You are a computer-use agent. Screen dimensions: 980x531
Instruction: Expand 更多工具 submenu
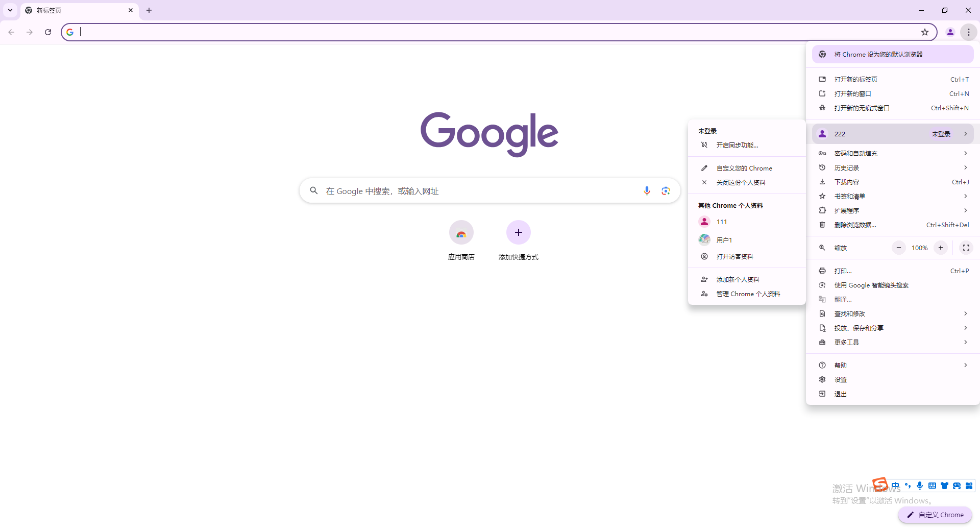tap(893, 342)
